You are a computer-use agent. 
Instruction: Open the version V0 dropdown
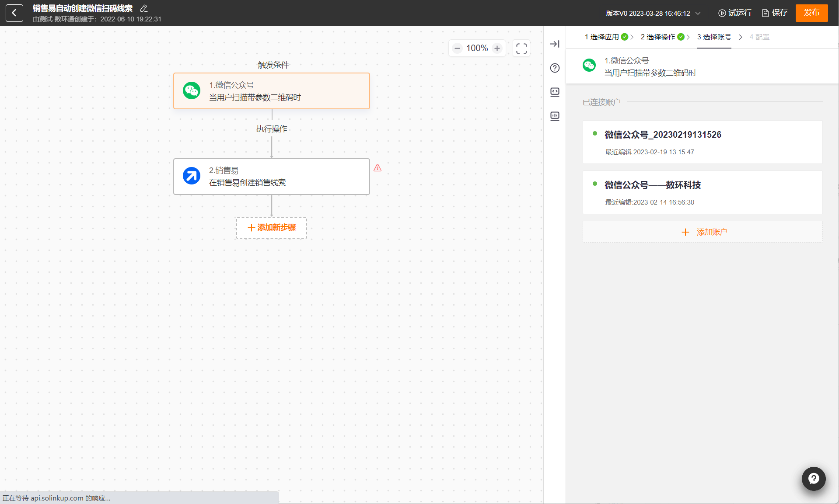click(653, 13)
